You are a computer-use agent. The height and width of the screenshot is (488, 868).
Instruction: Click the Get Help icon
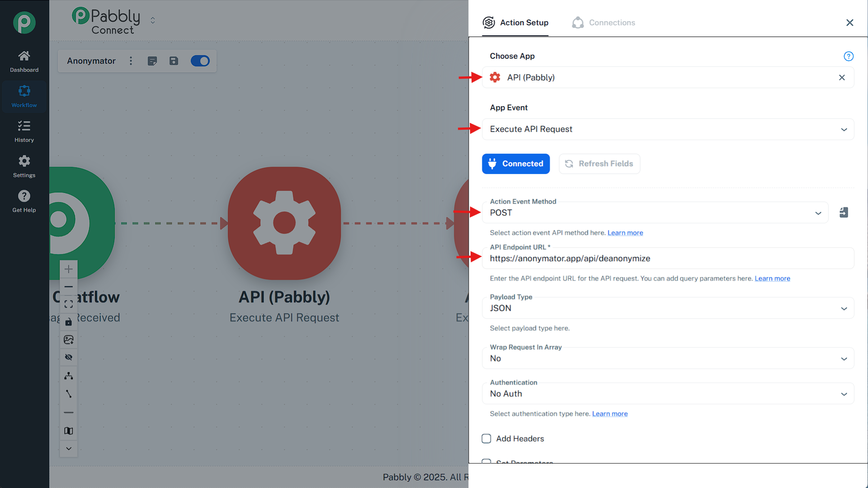(x=24, y=201)
